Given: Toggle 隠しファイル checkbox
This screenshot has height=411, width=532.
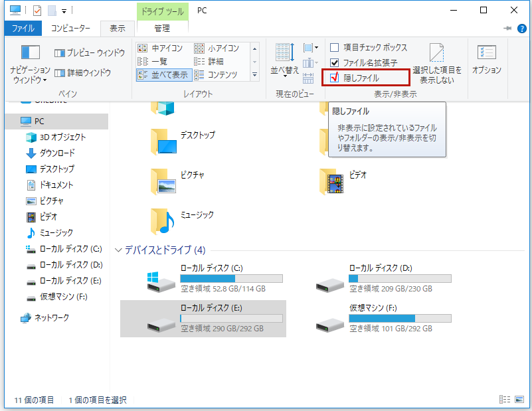Looking at the screenshot, I should click(x=335, y=78).
